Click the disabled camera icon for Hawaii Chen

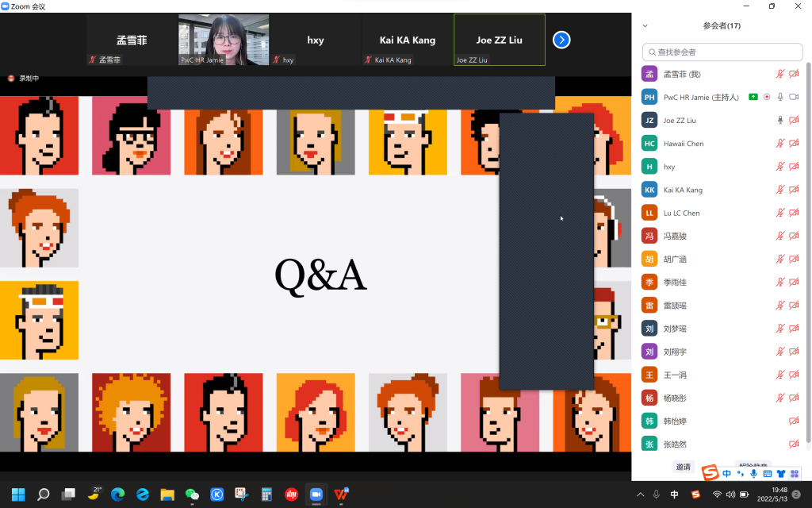click(x=794, y=144)
